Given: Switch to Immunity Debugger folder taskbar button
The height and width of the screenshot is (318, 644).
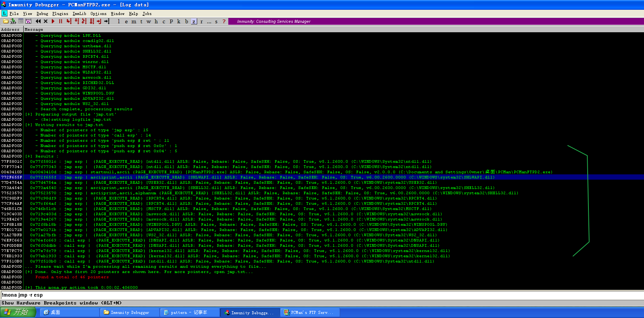Looking at the screenshot, I should coord(130,312).
